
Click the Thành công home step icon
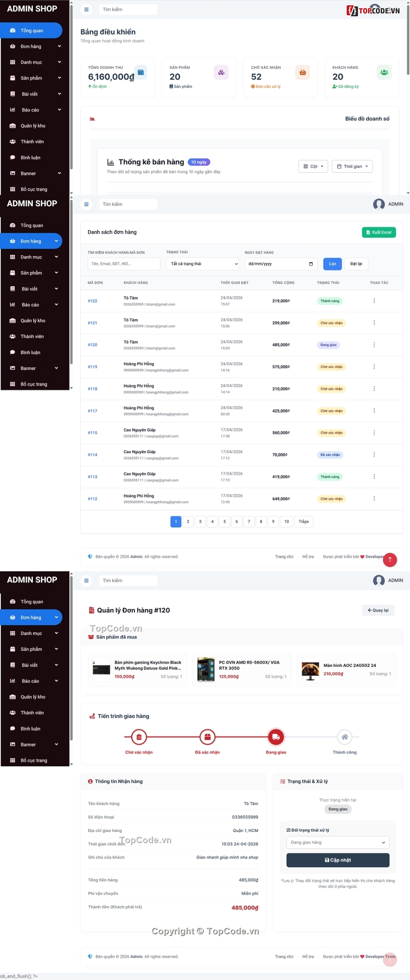[x=345, y=737]
